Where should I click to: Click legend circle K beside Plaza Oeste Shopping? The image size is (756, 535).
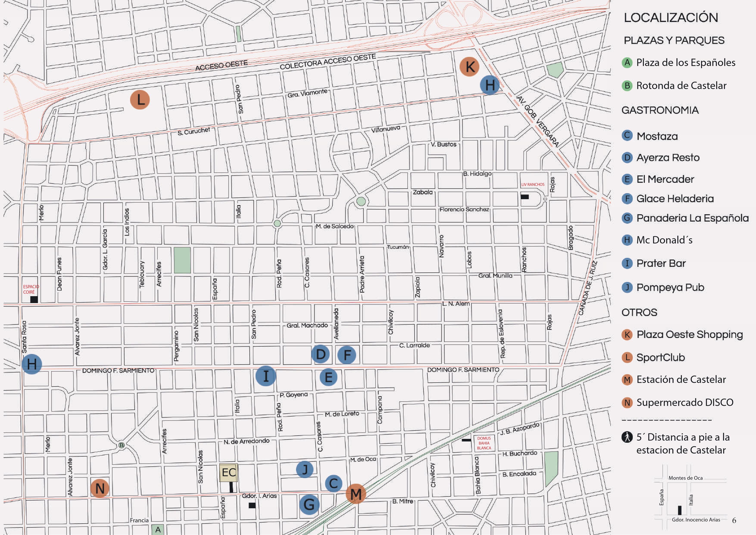click(627, 335)
